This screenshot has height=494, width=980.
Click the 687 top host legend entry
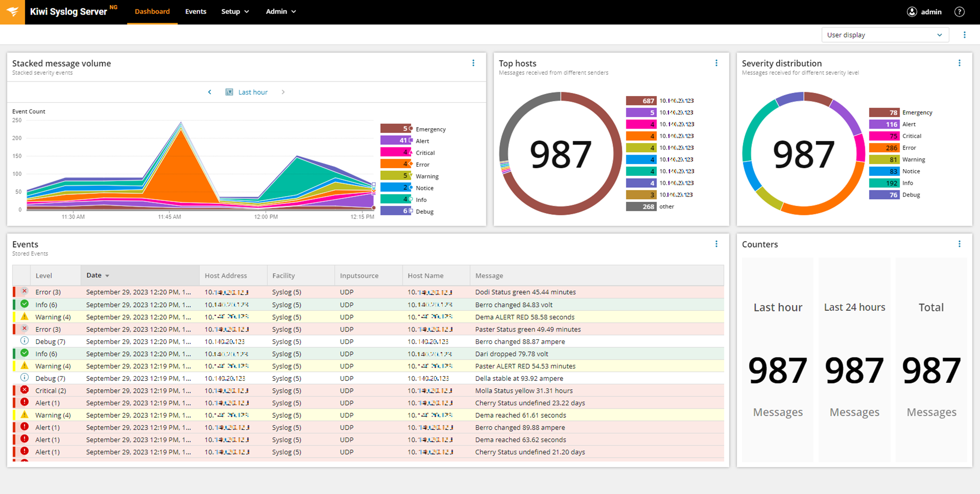(x=660, y=101)
